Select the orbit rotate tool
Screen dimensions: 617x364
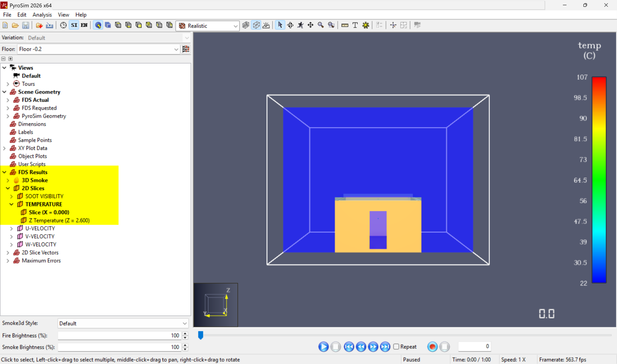[x=290, y=25]
